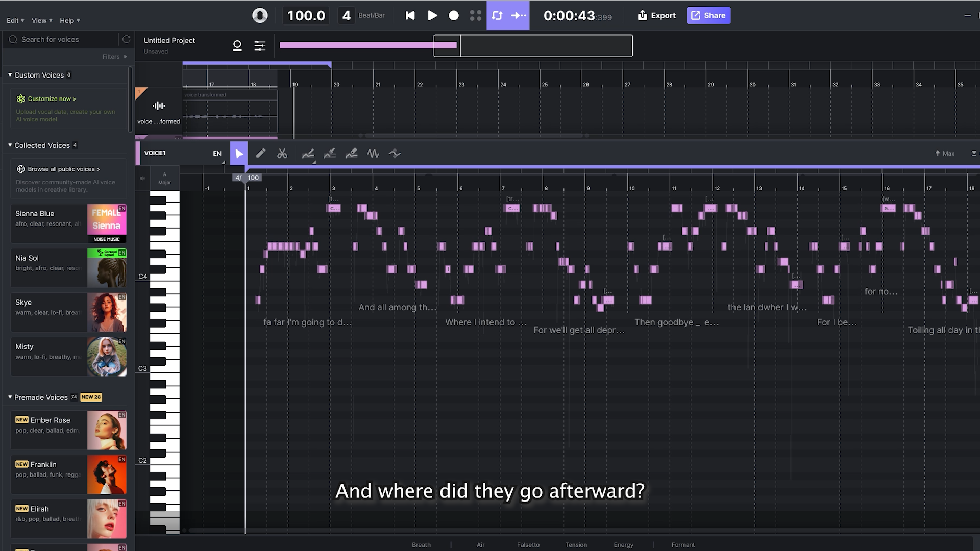This screenshot has width=980, height=551.
Task: Click the Export button
Action: pos(656,15)
